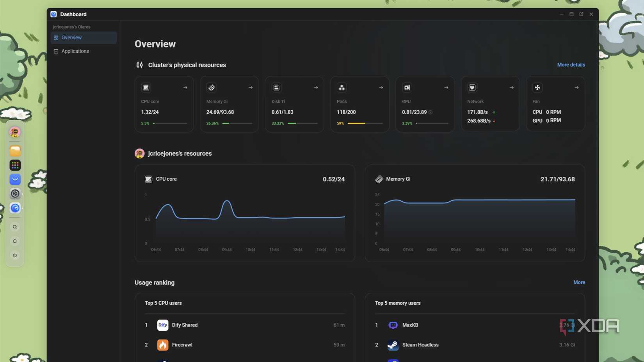Click the Disk Ti card icon
644x362 pixels.
(x=276, y=87)
